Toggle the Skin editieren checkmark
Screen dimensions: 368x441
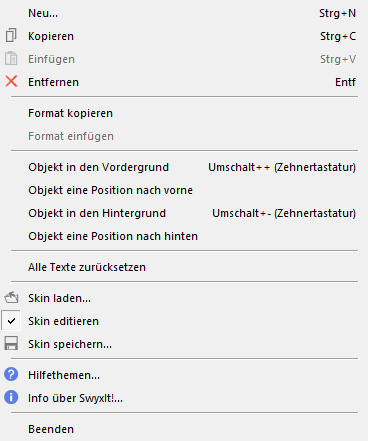pos(11,321)
